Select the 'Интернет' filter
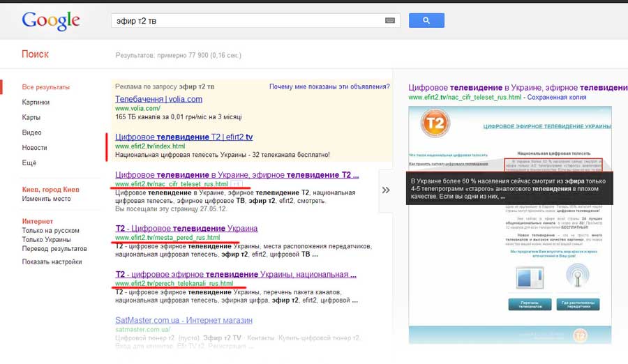This screenshot has height=364, width=628. pyautogui.click(x=37, y=221)
